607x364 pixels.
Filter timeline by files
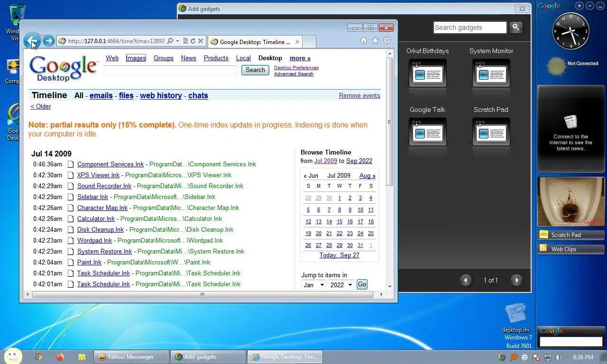(126, 95)
